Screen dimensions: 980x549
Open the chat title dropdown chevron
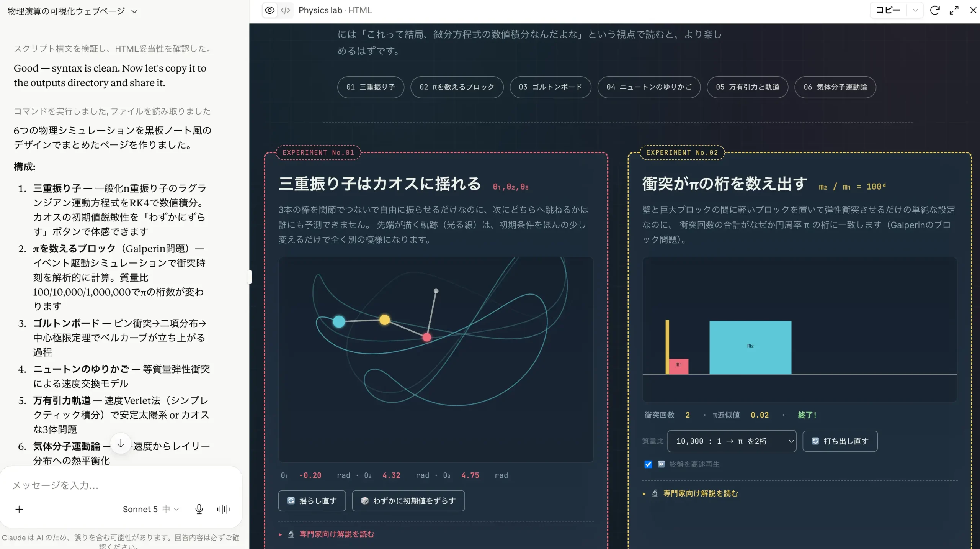[x=134, y=11]
